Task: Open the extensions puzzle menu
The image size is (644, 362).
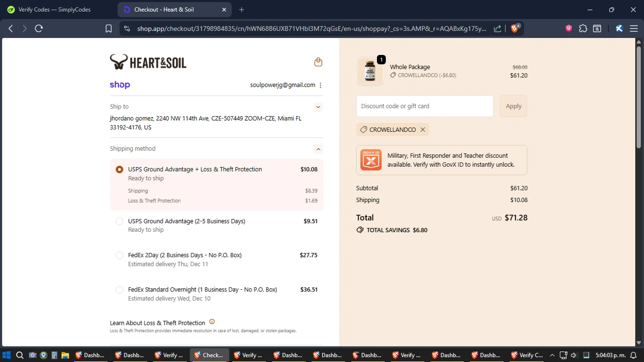Action: 583,28
